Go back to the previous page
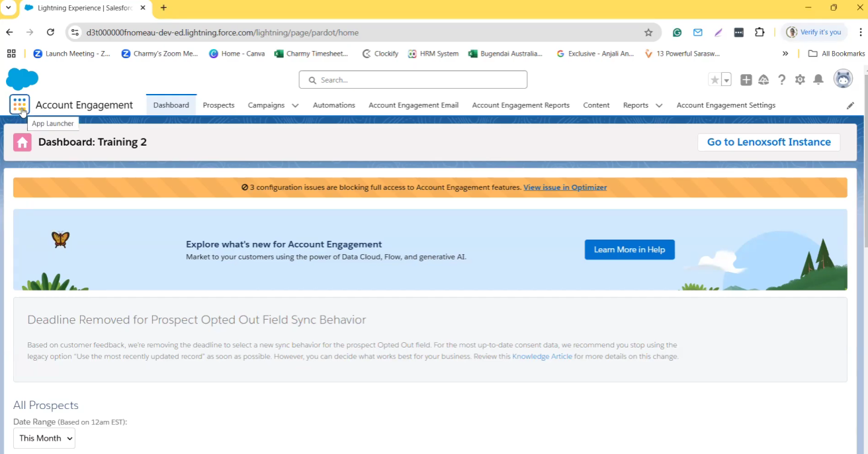The width and height of the screenshot is (868, 454). pyautogui.click(x=9, y=32)
